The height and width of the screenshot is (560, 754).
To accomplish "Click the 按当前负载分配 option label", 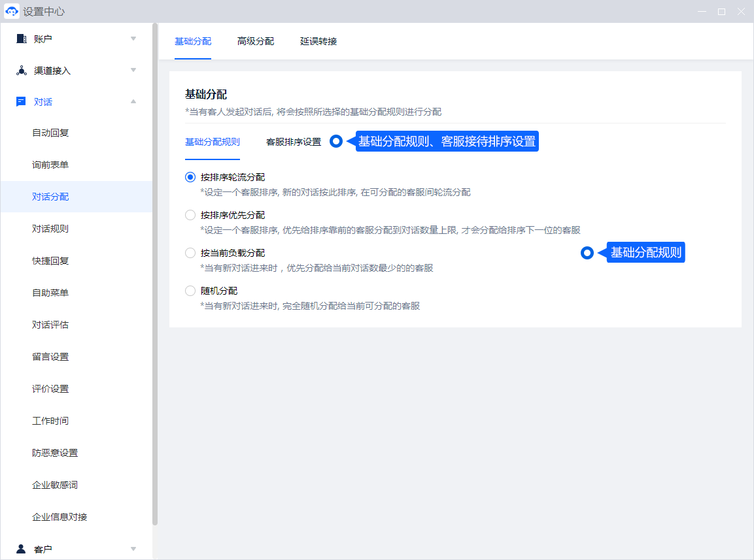I will [x=233, y=253].
